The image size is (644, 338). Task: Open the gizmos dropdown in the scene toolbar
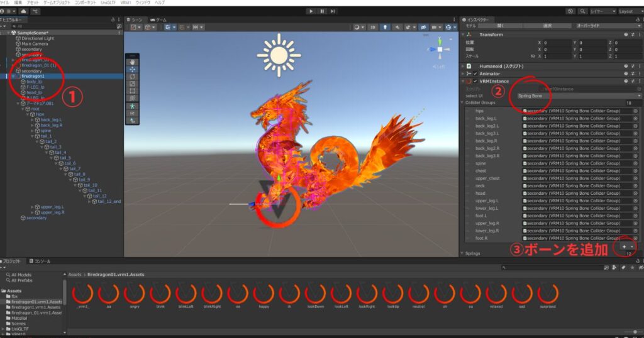450,27
